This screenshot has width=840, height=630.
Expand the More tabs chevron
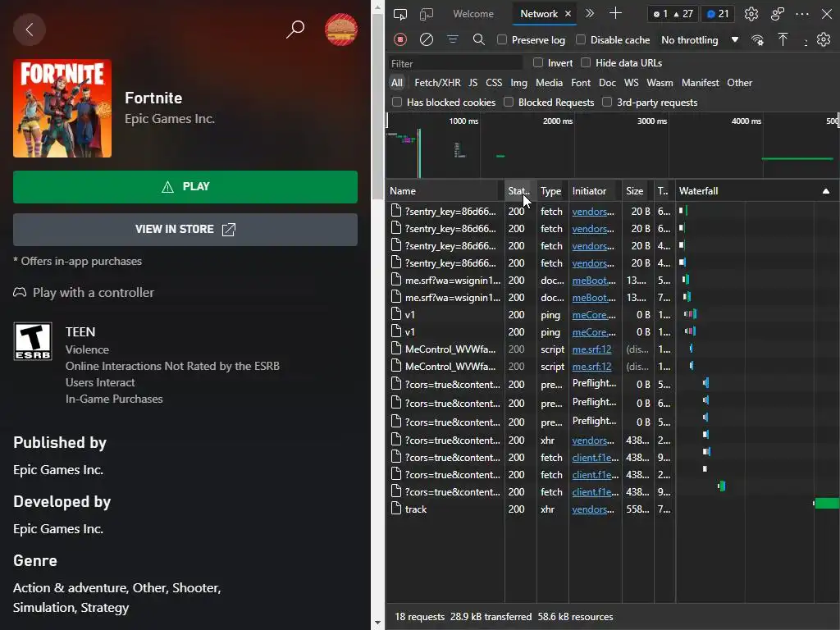(x=590, y=13)
